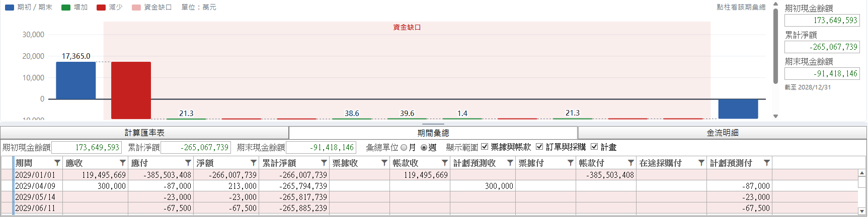The width and height of the screenshot is (868, 217).
Task: Click table scrollbar up arrow
Action: (862, 173)
